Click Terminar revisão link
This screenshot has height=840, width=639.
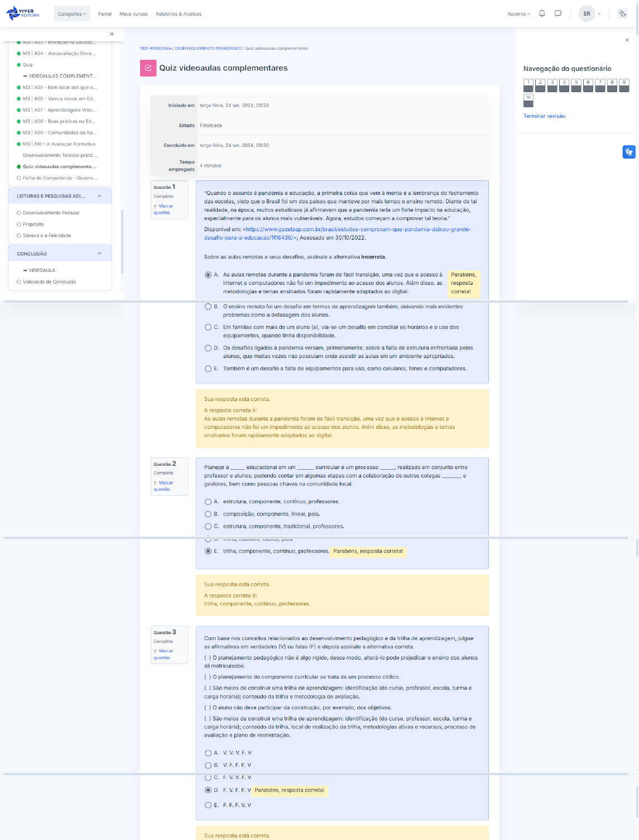point(544,116)
